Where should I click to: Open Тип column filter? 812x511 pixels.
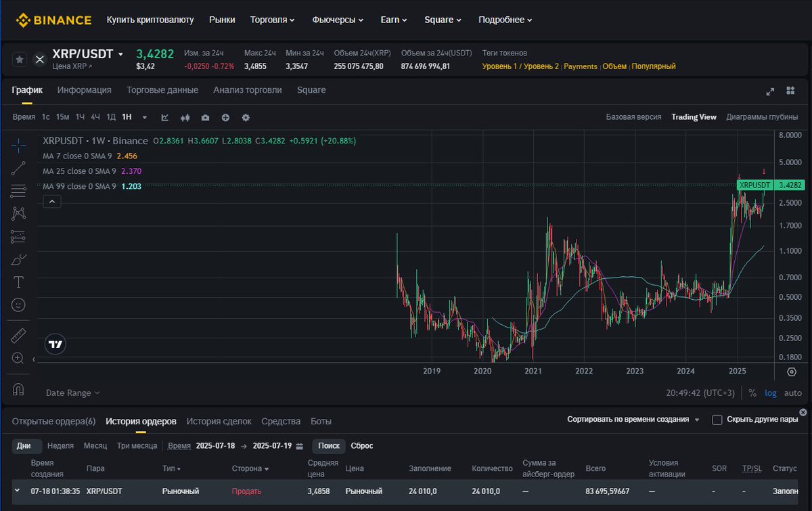pyautogui.click(x=172, y=468)
